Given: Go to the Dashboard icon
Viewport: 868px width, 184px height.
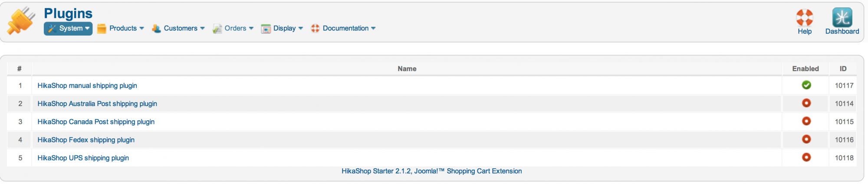Looking at the screenshot, I should (842, 18).
